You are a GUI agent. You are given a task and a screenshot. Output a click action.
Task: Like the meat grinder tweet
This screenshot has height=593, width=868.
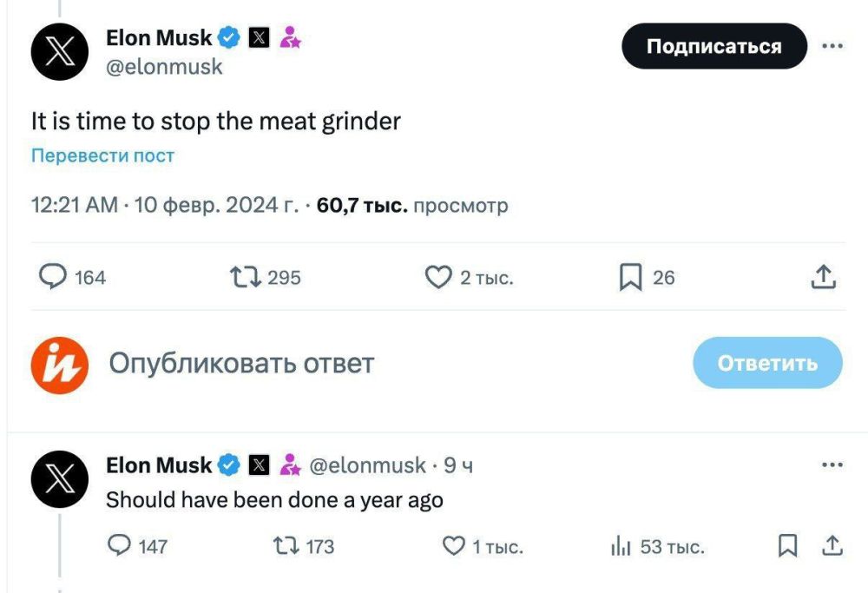(440, 278)
